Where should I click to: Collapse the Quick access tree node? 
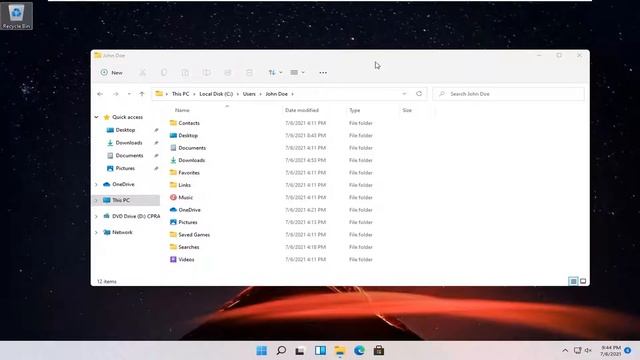[96, 117]
